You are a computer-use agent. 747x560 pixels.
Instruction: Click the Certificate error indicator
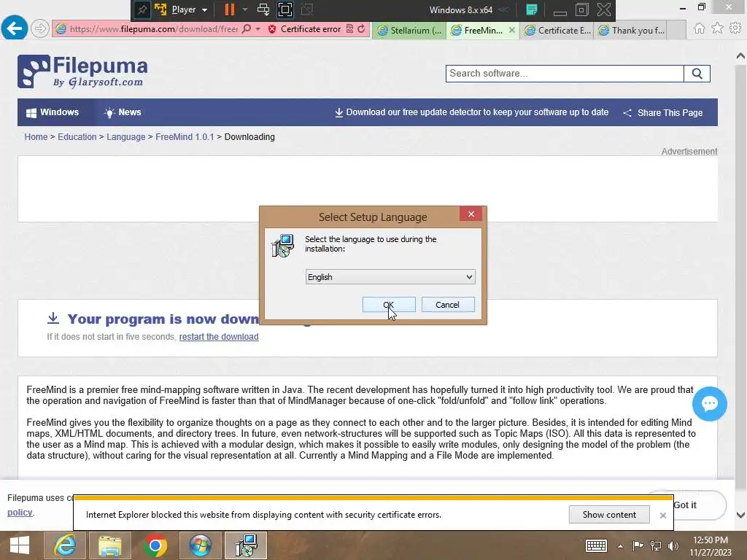pyautogui.click(x=304, y=29)
